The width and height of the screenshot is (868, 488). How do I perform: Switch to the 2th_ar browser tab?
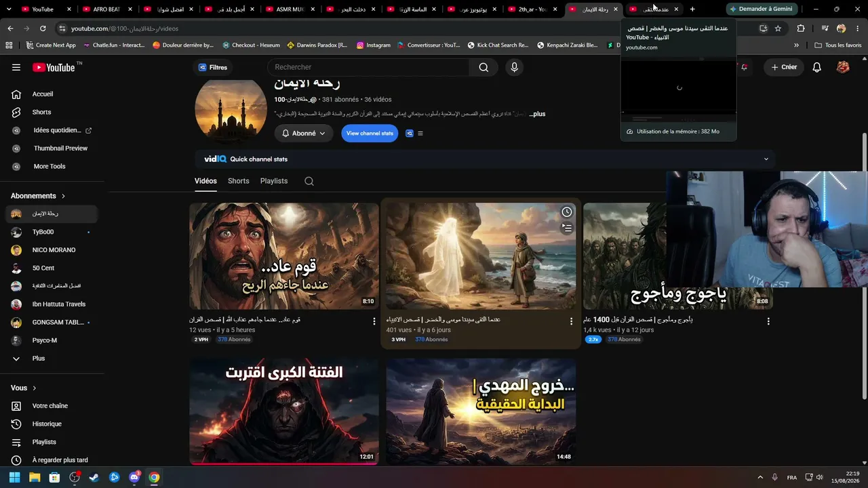533,9
